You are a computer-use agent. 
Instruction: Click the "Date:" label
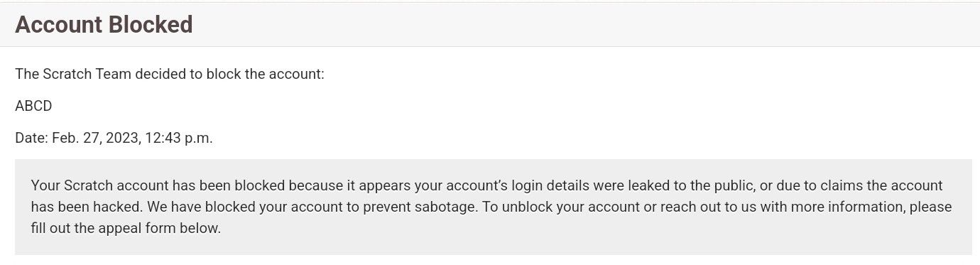point(31,138)
